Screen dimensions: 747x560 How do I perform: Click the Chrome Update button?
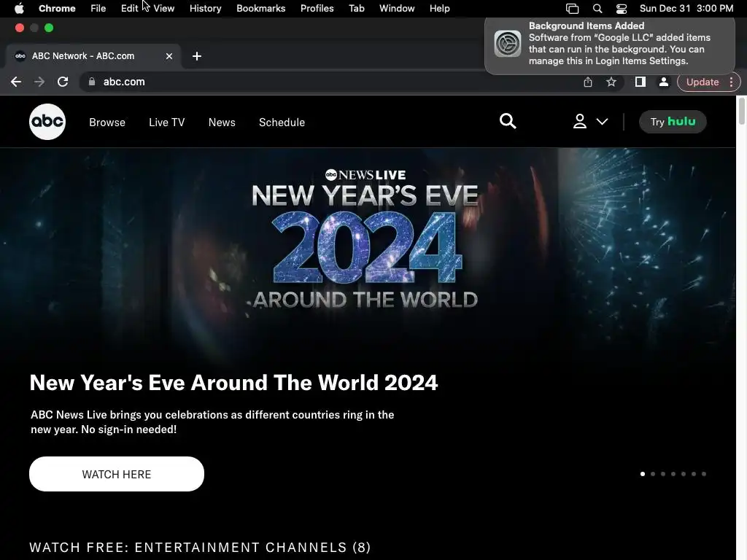[x=703, y=82]
